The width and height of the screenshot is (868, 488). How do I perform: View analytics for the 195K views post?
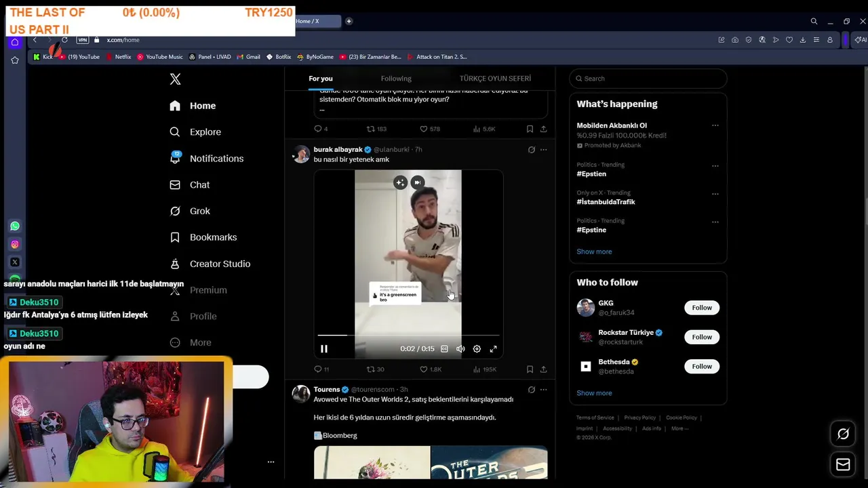[485, 369]
